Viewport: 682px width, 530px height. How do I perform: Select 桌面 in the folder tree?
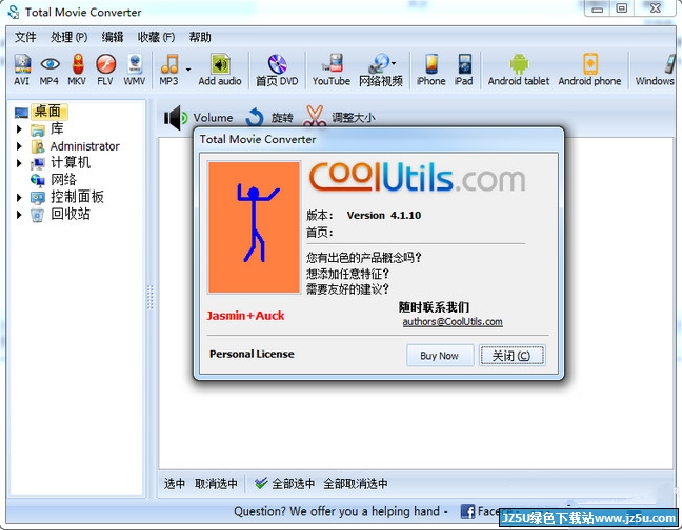48,111
